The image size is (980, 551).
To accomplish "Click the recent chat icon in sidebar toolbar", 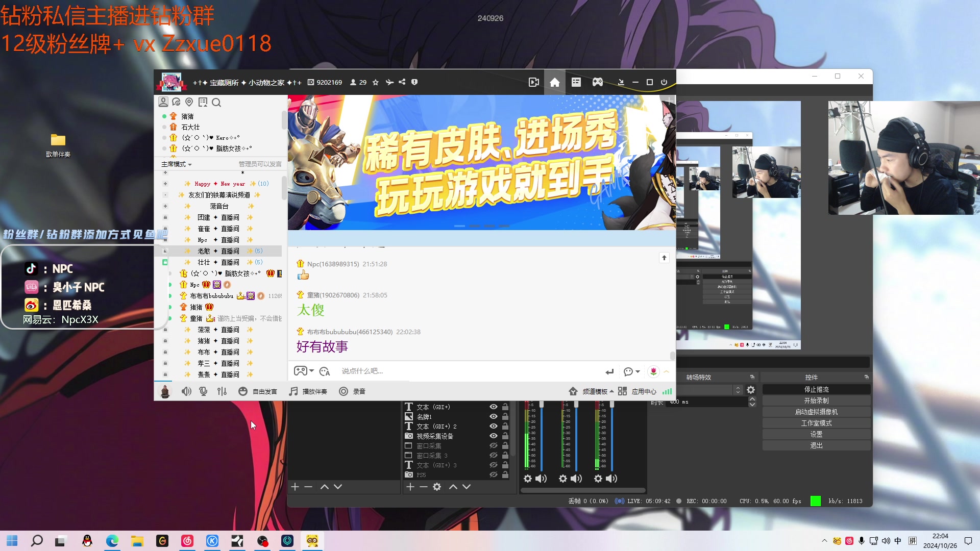I will (x=176, y=102).
